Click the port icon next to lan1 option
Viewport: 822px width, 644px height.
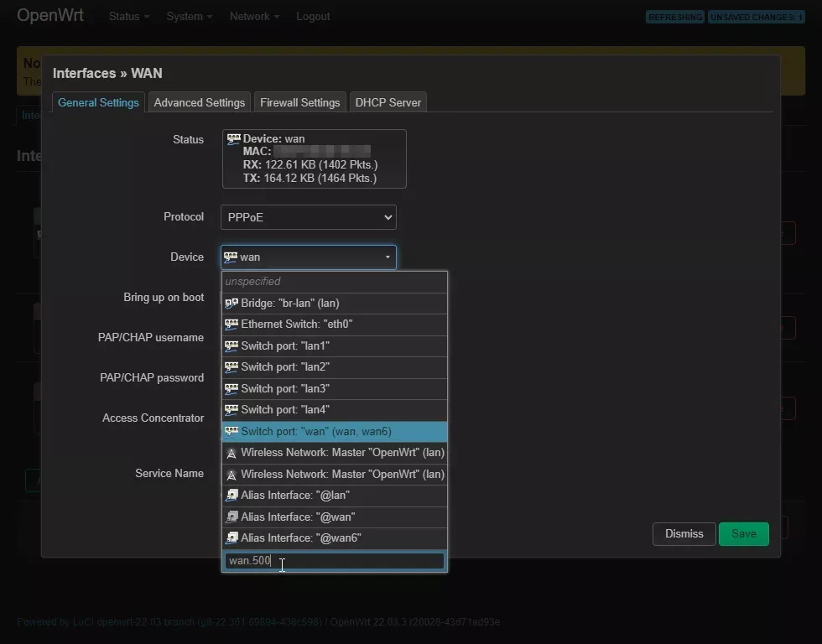232,345
